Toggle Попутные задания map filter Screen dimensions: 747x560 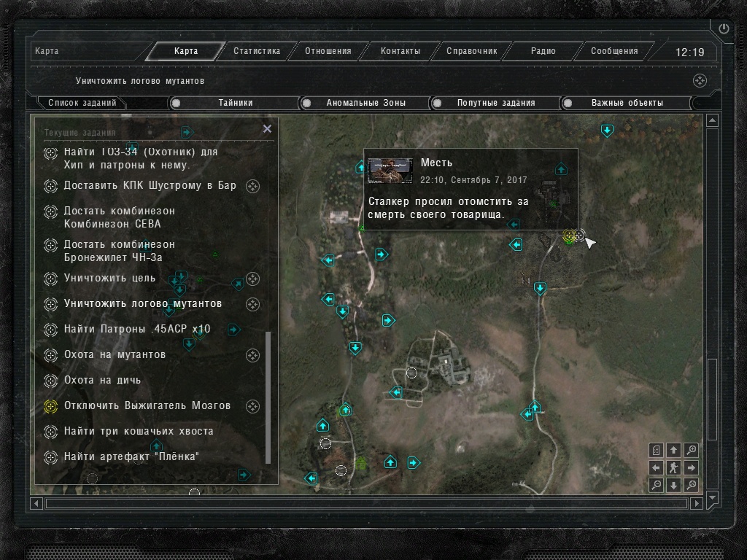pyautogui.click(x=495, y=103)
